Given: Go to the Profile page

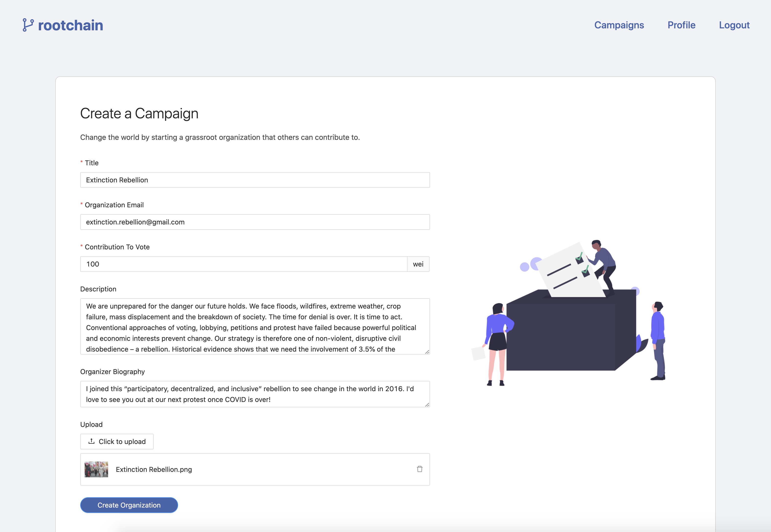Looking at the screenshot, I should tap(681, 25).
